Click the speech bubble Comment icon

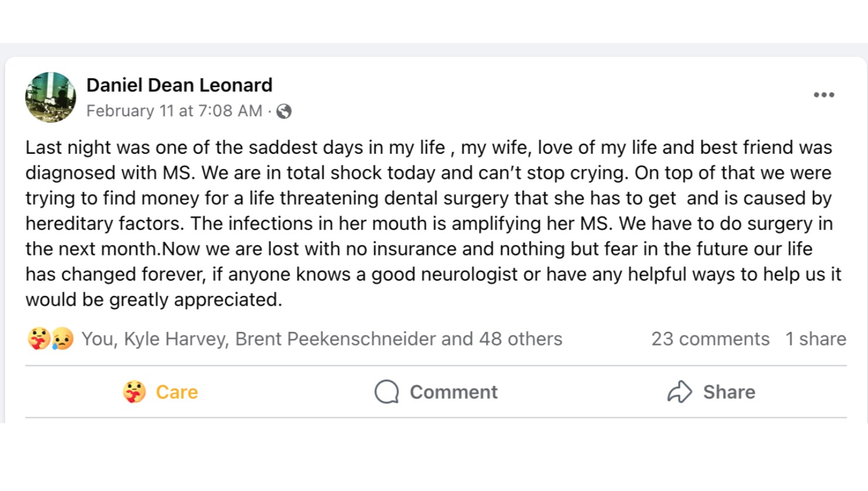[x=387, y=392]
